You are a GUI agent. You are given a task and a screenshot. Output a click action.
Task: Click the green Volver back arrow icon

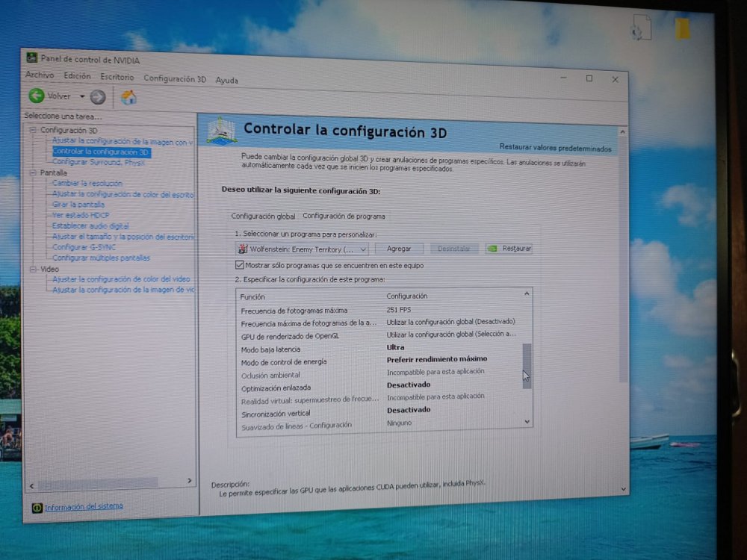tap(36, 96)
